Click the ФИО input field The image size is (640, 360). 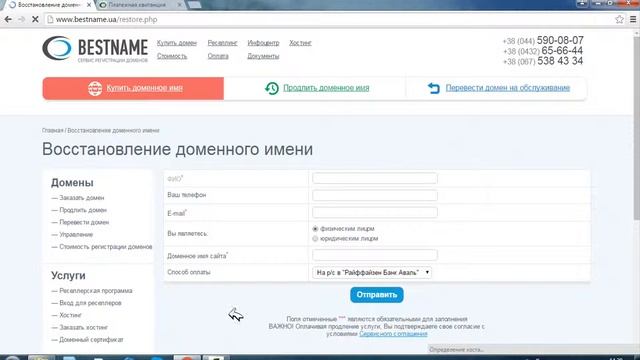pyautogui.click(x=375, y=178)
